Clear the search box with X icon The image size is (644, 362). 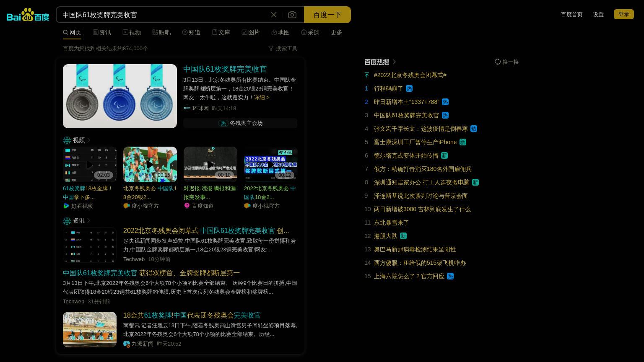tap(274, 15)
